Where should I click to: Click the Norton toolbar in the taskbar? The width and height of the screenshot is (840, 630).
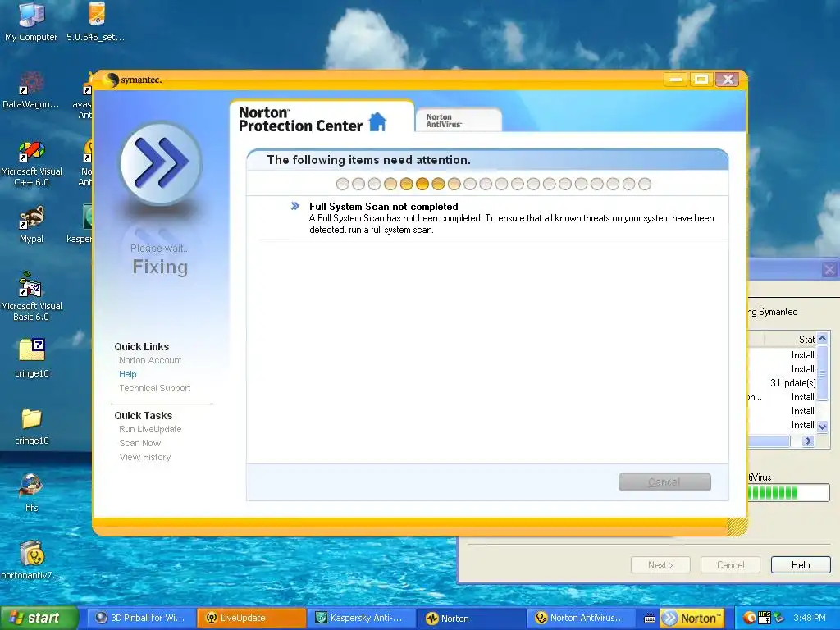pyautogui.click(x=692, y=618)
